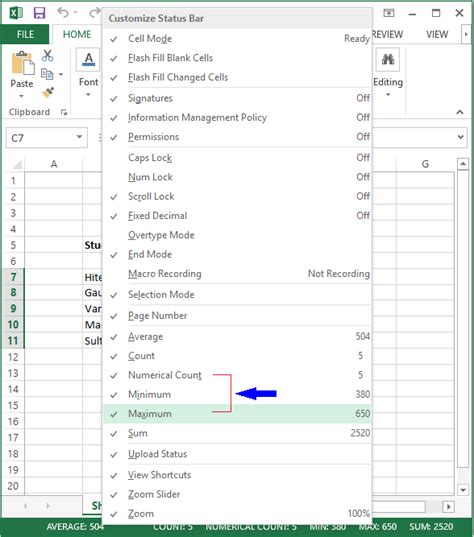Screen dimensions: 474x537
Task: Open the Undo history dropdown
Action: click(75, 13)
